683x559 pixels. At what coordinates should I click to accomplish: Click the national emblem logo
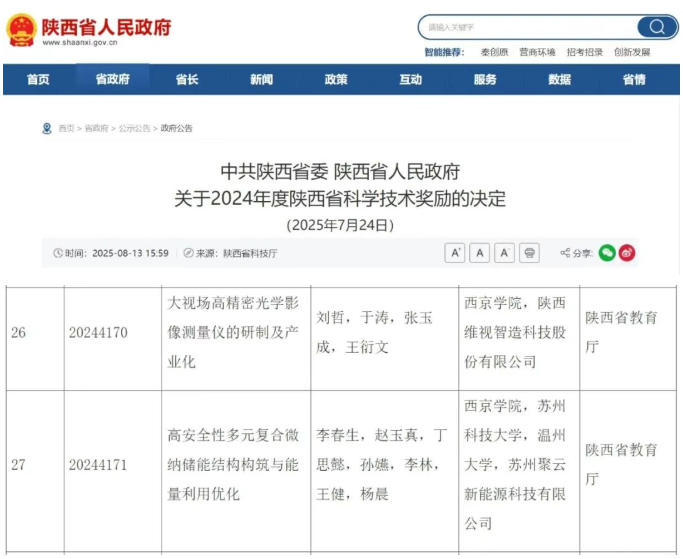tap(21, 29)
